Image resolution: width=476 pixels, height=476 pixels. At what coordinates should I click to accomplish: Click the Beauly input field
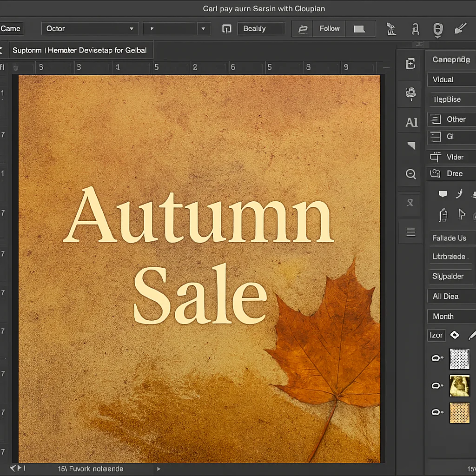[261, 29]
